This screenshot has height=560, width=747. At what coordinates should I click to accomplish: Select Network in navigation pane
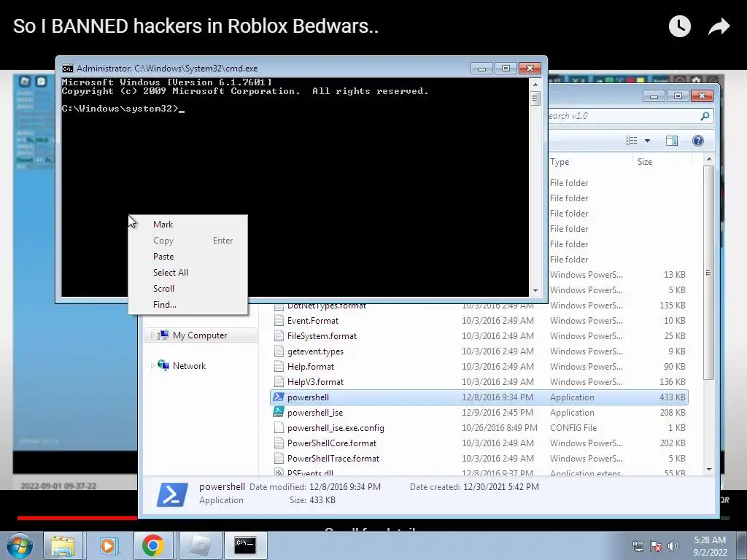189,366
